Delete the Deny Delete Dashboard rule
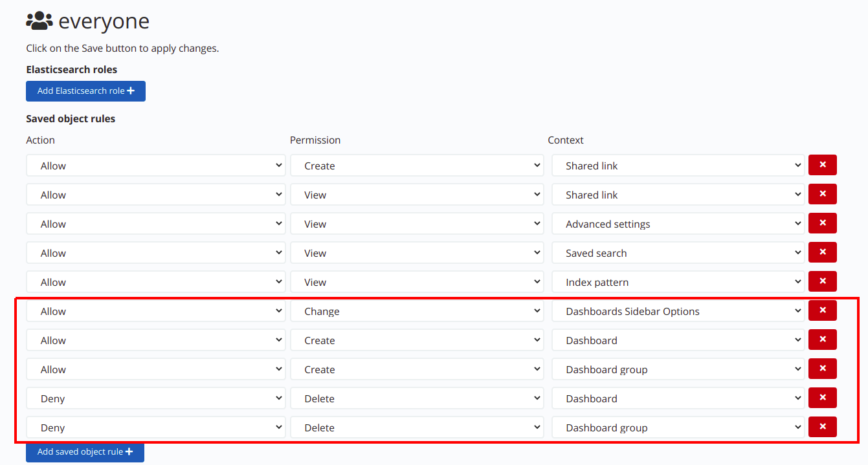 point(822,398)
